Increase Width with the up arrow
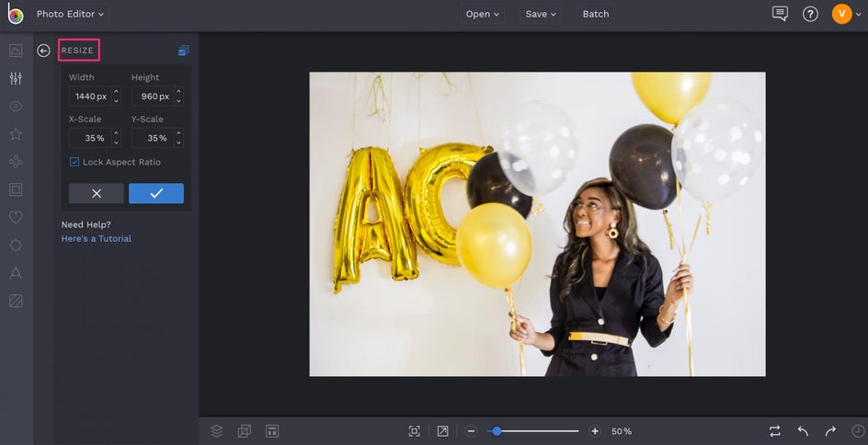The image size is (868, 445). (116, 91)
